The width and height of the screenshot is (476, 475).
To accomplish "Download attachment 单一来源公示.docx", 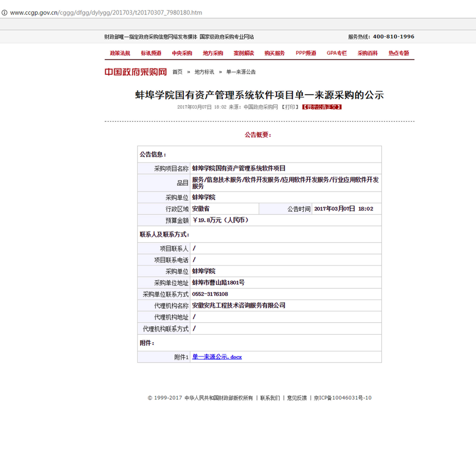I will point(217,357).
